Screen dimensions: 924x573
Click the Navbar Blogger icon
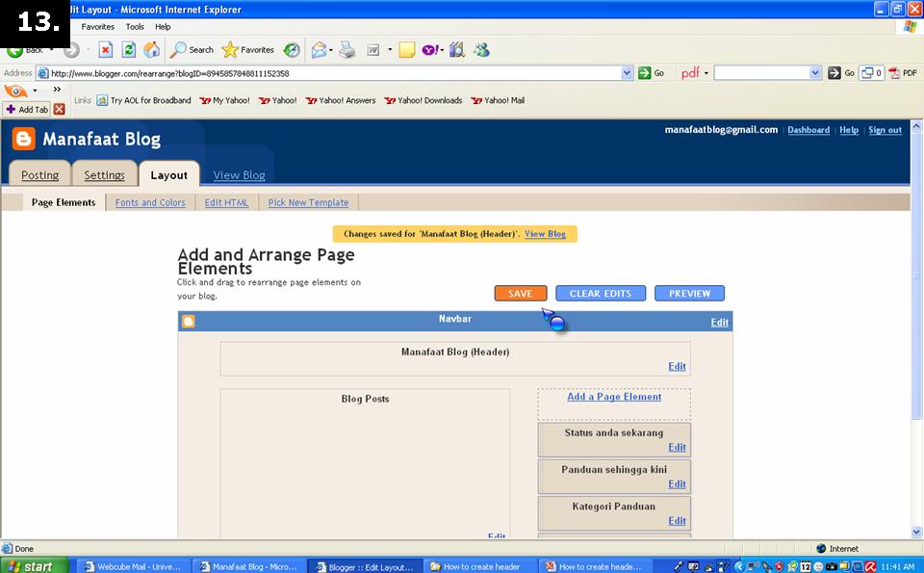(189, 322)
